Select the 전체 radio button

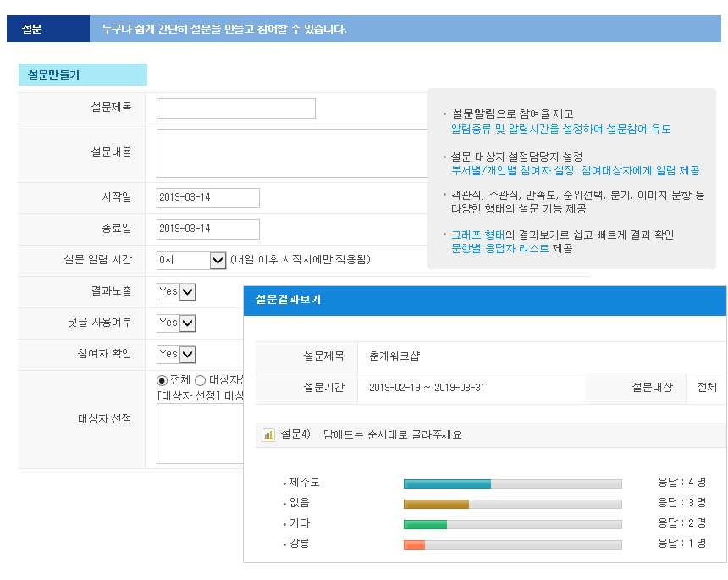coord(163,380)
